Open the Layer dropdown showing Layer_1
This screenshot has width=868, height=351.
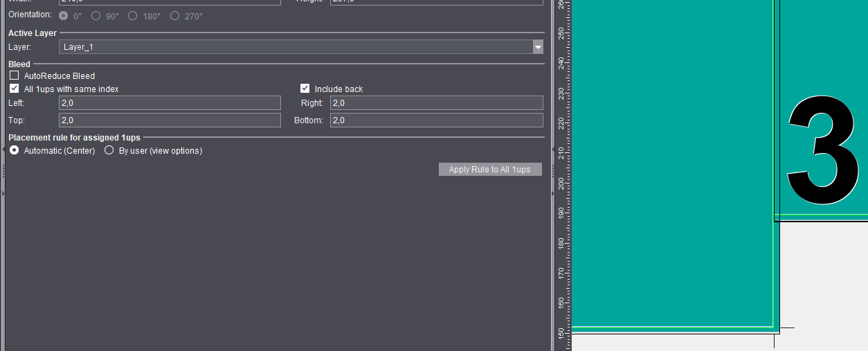coord(301,47)
